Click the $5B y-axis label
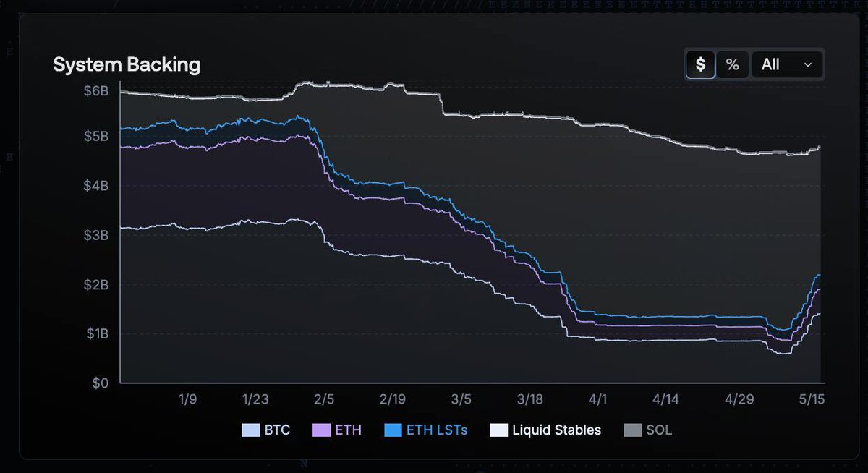This screenshot has height=473, width=868. (x=95, y=136)
